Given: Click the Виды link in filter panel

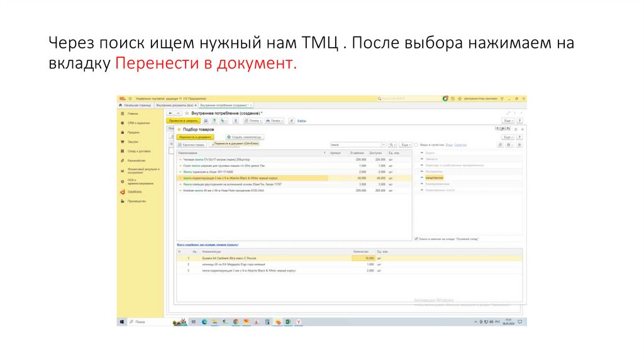Looking at the screenshot, I should (449, 145).
